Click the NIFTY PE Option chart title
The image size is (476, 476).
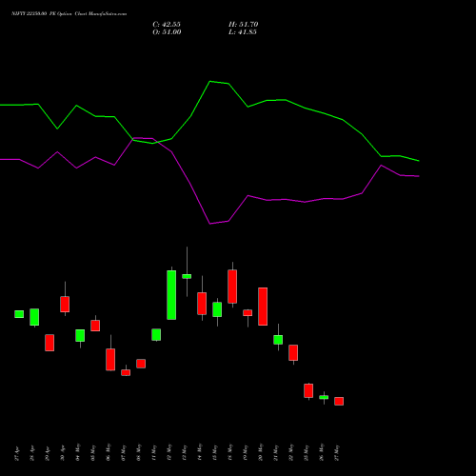pos(69,14)
